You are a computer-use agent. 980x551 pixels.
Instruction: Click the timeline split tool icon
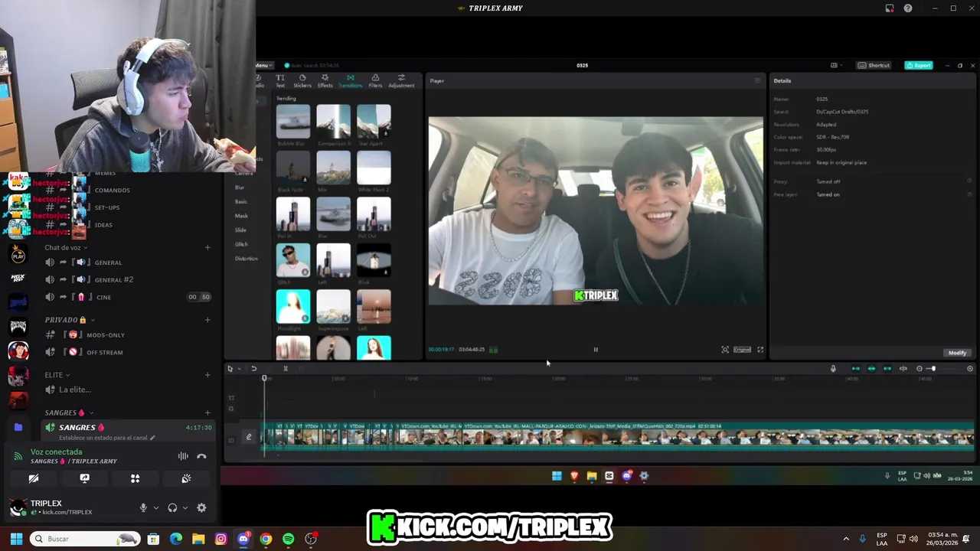[285, 369]
